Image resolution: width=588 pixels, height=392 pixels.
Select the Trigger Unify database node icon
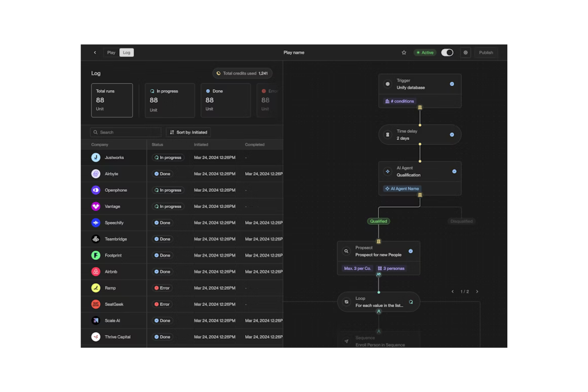tap(387, 84)
